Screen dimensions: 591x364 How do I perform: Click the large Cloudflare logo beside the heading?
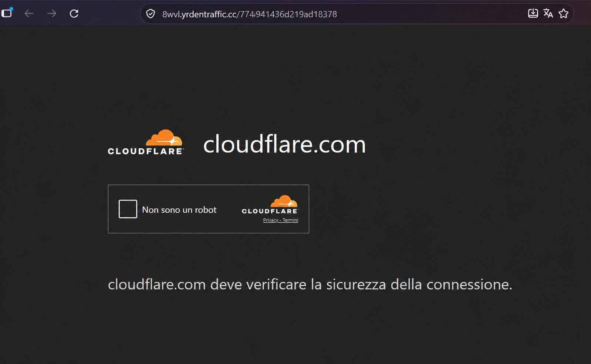[x=146, y=142]
